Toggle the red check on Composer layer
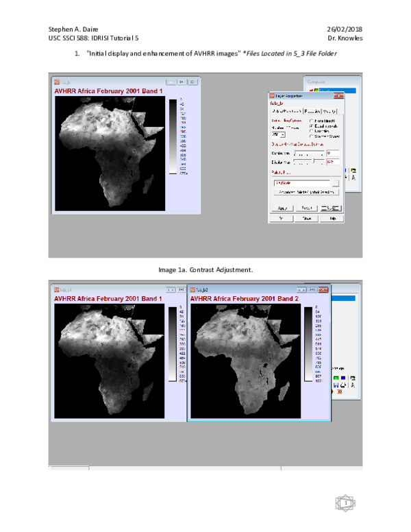This screenshot has width=411, height=532. (x=312, y=90)
